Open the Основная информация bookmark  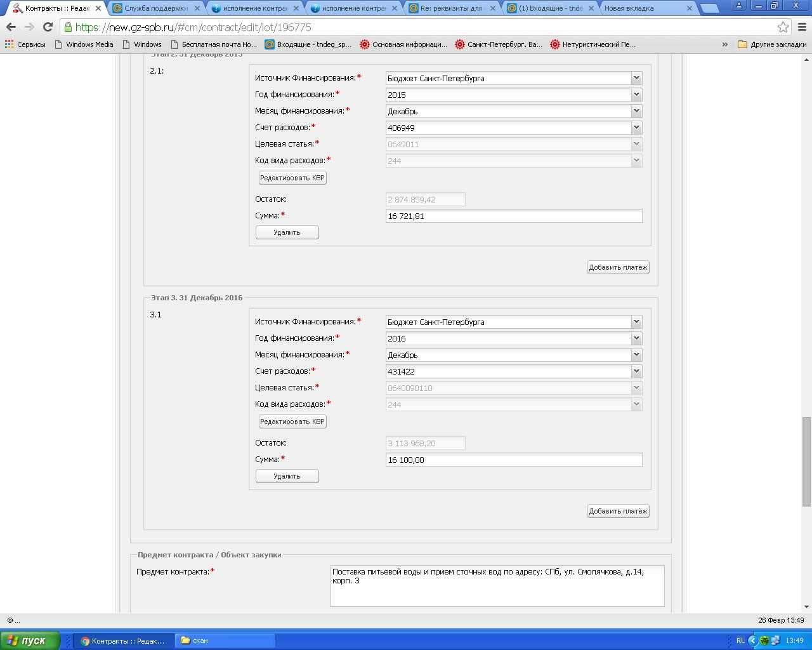coord(403,44)
